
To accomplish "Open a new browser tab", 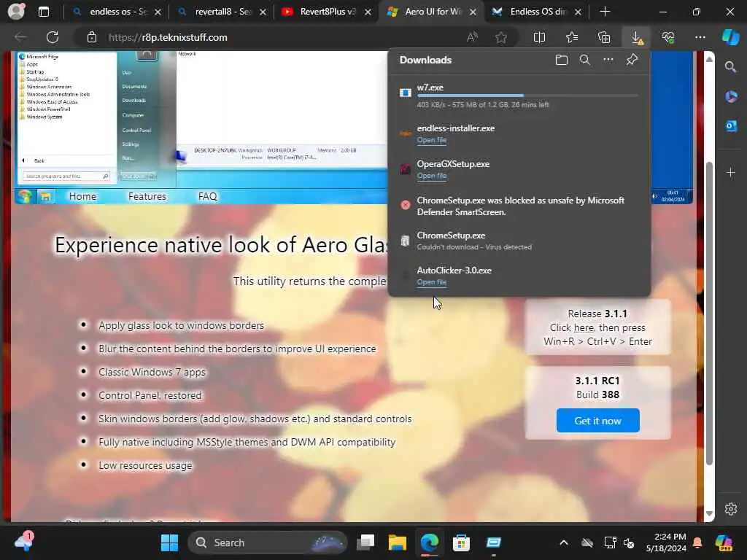I will (605, 12).
